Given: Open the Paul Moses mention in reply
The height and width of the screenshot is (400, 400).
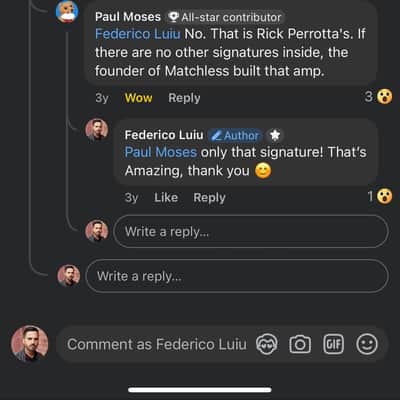Looking at the screenshot, I should [161, 152].
